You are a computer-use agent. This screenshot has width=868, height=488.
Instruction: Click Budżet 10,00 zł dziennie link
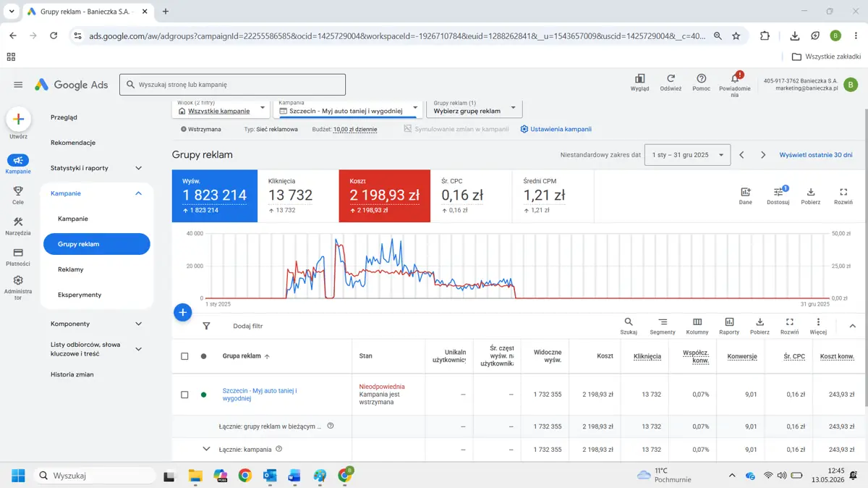355,130
